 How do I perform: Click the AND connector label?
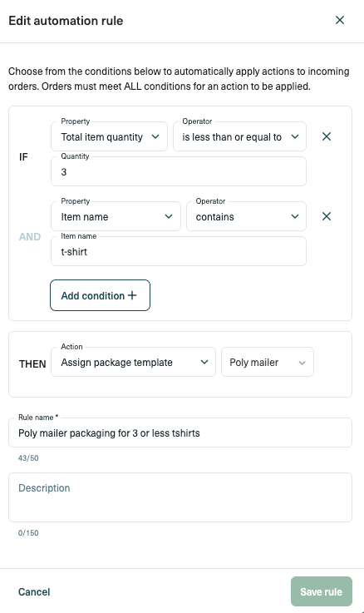click(30, 237)
